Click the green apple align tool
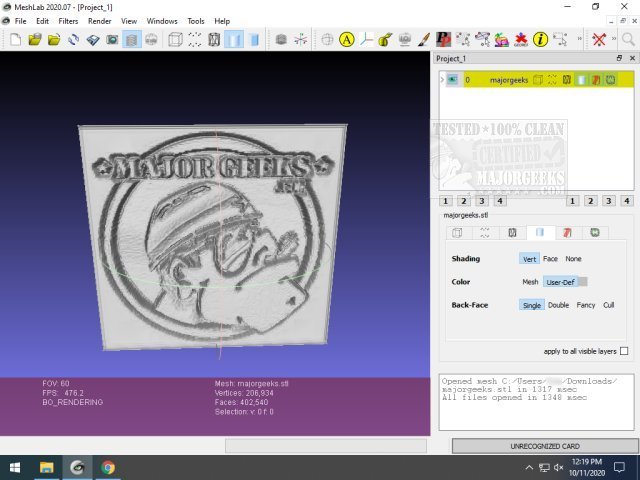 pyautogui.click(x=385, y=40)
